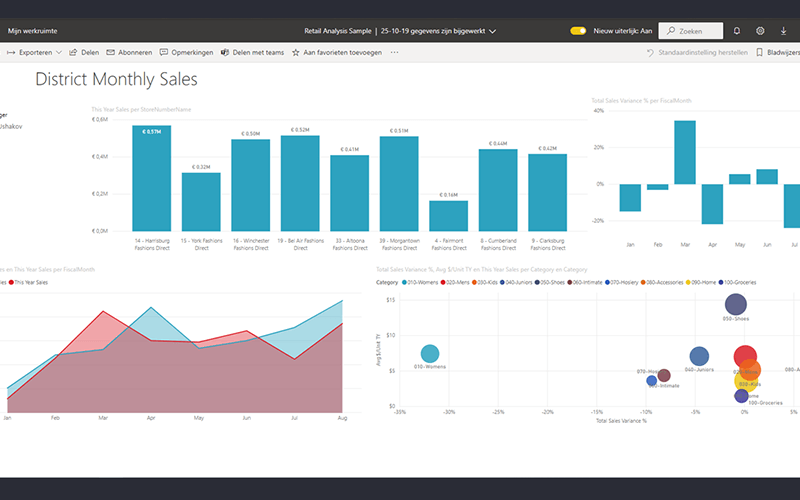This screenshot has height=500, width=800.
Task: Click the 030-Kids legend swatch
Action: pyautogui.click(x=474, y=282)
